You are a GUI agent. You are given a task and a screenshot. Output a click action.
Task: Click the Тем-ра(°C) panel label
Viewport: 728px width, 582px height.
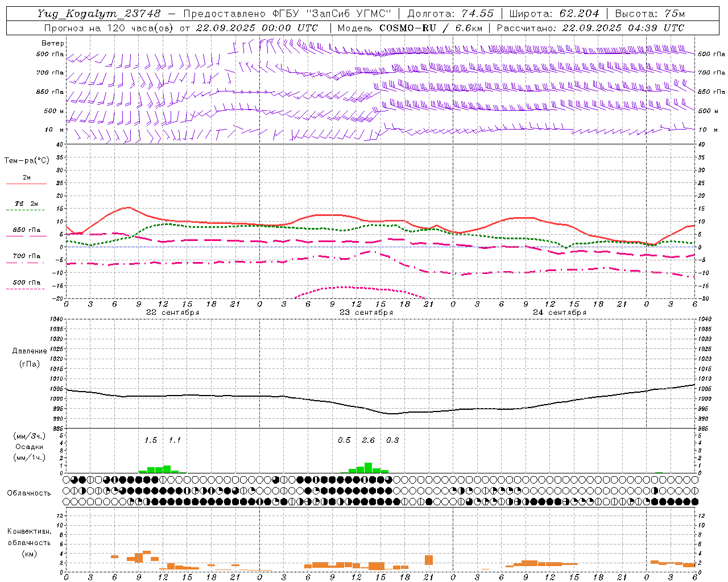(x=27, y=161)
